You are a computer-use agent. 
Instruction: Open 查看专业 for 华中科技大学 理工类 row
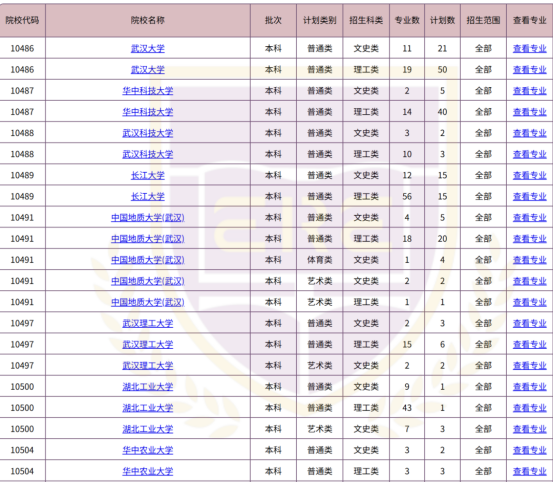[x=529, y=112]
